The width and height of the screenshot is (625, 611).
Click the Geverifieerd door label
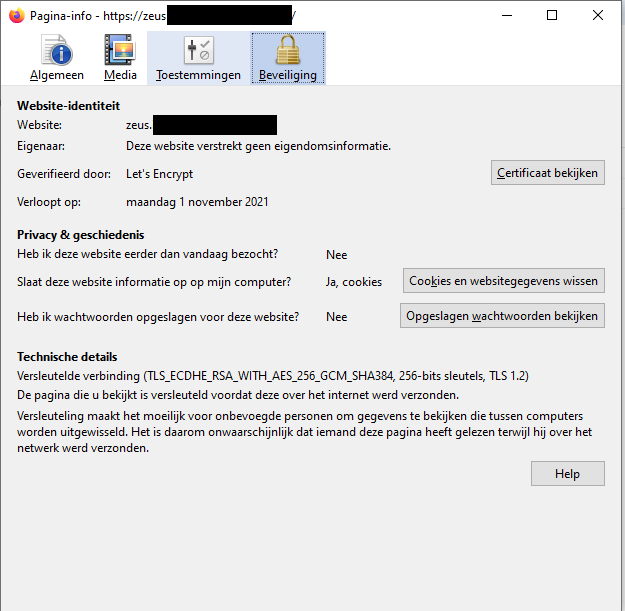click(x=64, y=174)
